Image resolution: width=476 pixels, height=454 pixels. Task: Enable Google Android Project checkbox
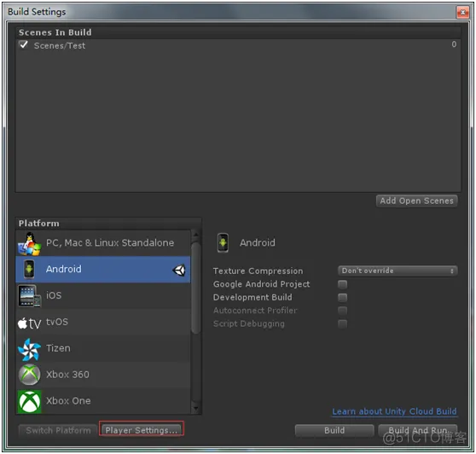tap(343, 284)
